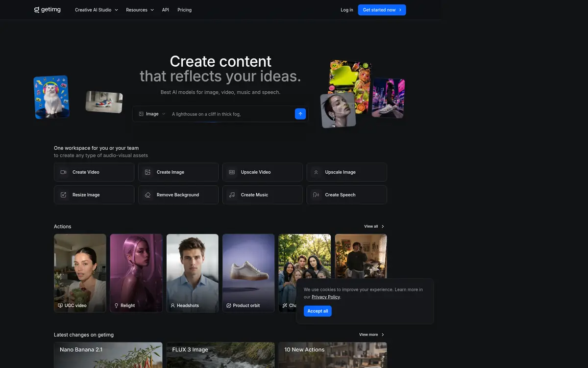The height and width of the screenshot is (368, 588).
Task: Open the 10 New Actions changelog card
Action: click(x=333, y=355)
